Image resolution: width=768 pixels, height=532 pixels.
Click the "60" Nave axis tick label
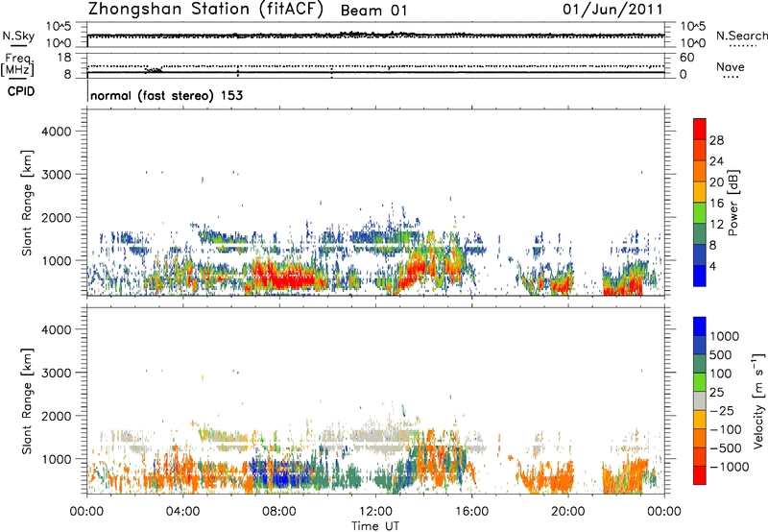coord(686,58)
